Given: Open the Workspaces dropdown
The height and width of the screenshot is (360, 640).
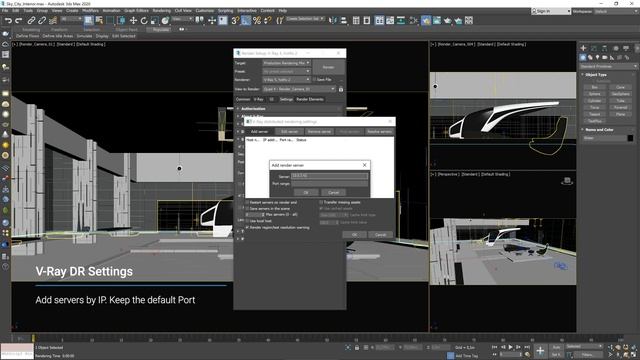Looking at the screenshot, I should pos(616,11).
